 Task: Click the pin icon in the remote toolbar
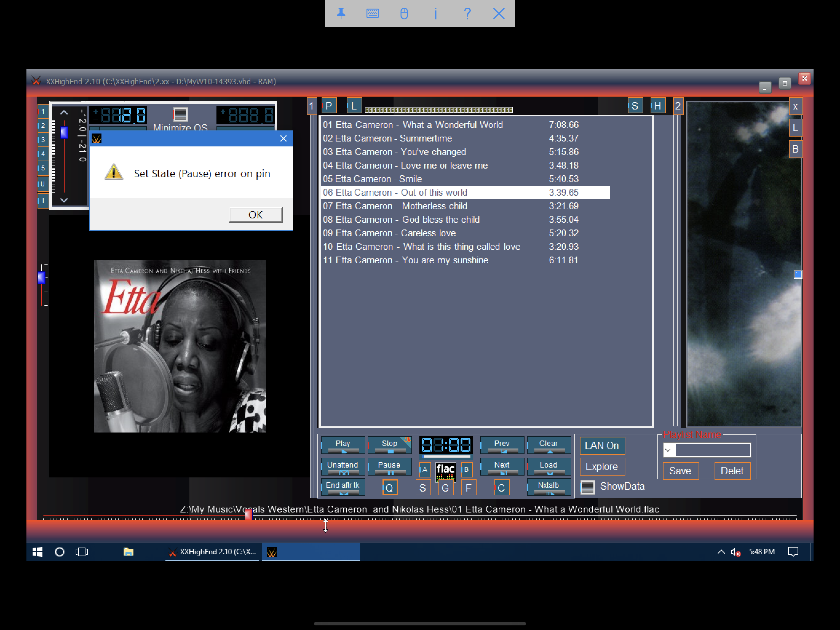[x=341, y=14]
